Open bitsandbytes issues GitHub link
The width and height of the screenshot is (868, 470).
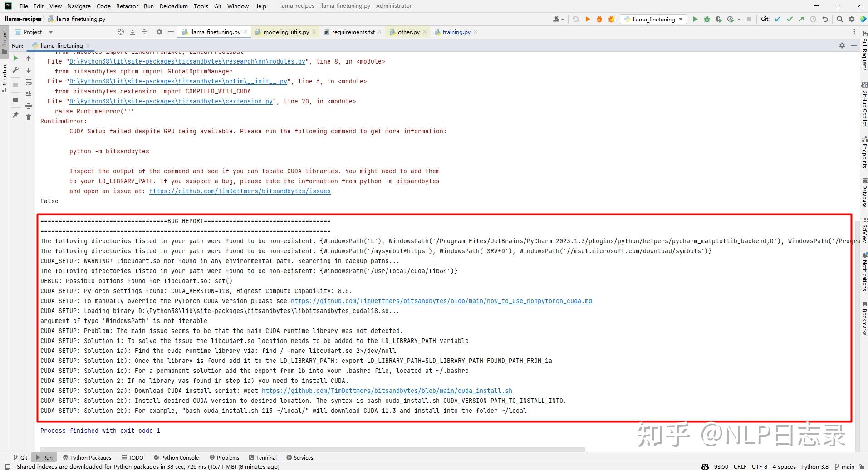pyautogui.click(x=240, y=191)
